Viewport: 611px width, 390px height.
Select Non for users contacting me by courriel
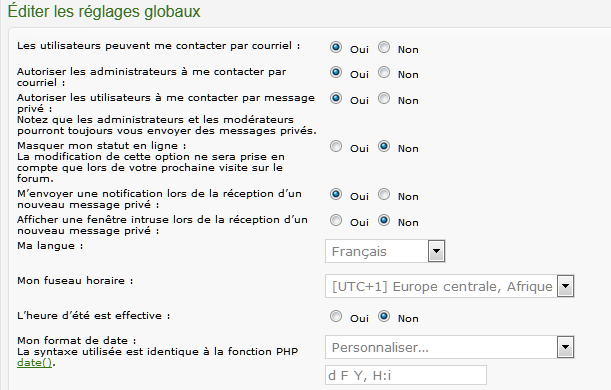tap(384, 48)
